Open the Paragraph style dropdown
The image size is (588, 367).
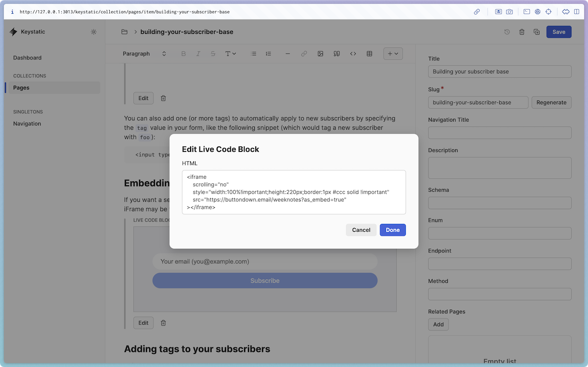point(144,53)
